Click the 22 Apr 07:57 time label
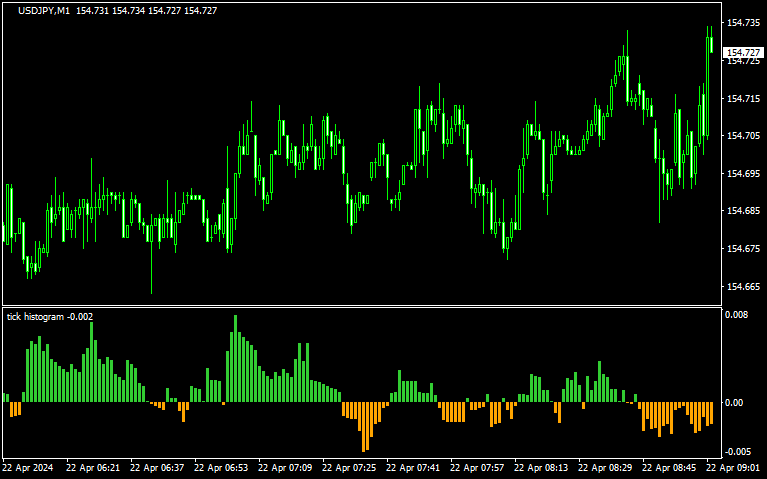 (x=477, y=467)
